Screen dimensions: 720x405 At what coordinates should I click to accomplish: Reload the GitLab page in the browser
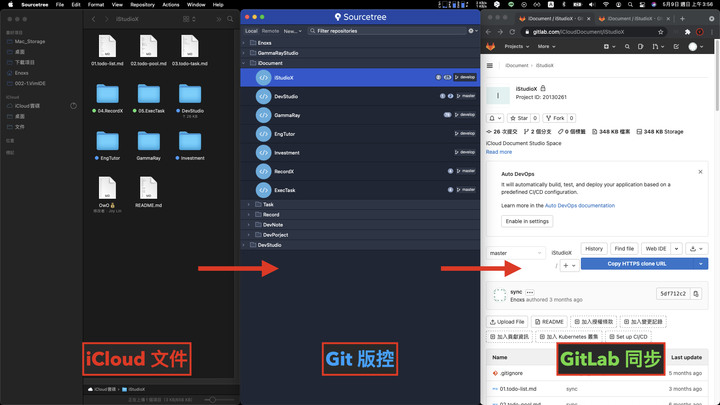[x=512, y=32]
